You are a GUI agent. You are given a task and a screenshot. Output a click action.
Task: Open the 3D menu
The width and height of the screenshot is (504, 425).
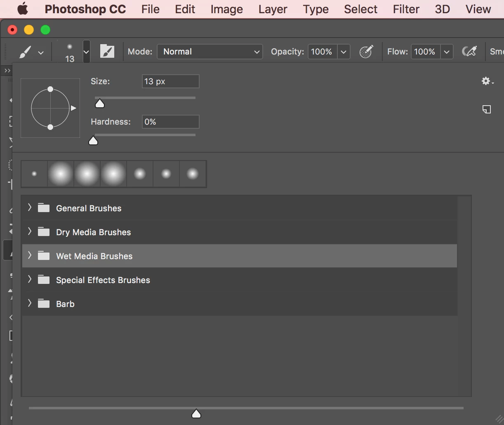tap(443, 9)
